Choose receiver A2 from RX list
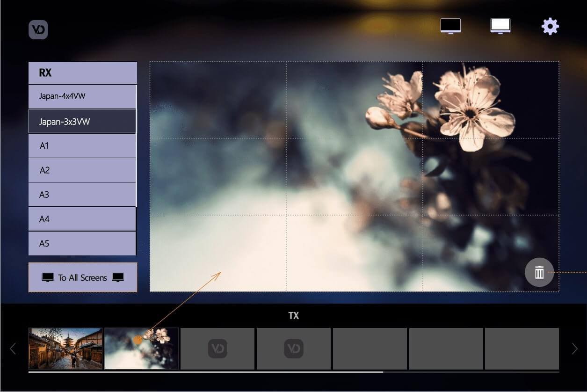 pyautogui.click(x=82, y=170)
